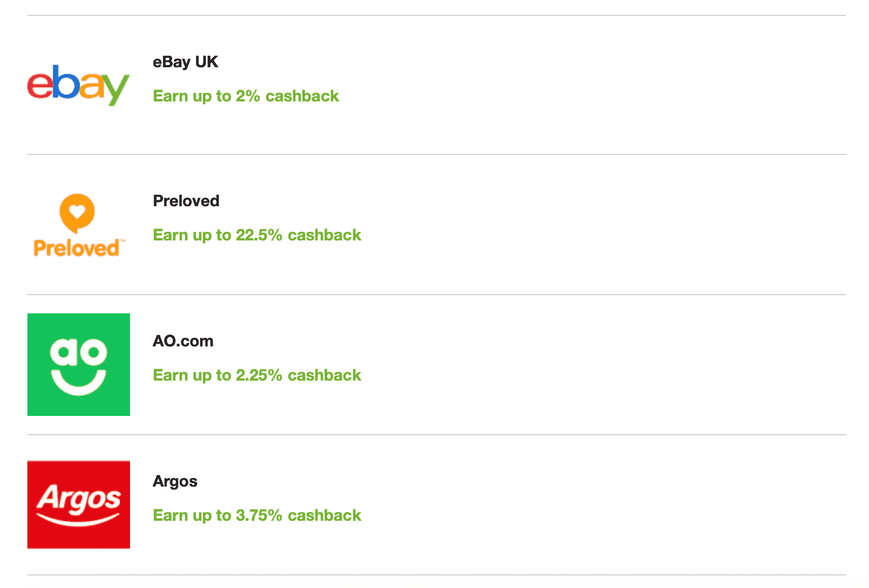Select the red Argos logo
The height and width of the screenshot is (588, 869).
pos(79,505)
